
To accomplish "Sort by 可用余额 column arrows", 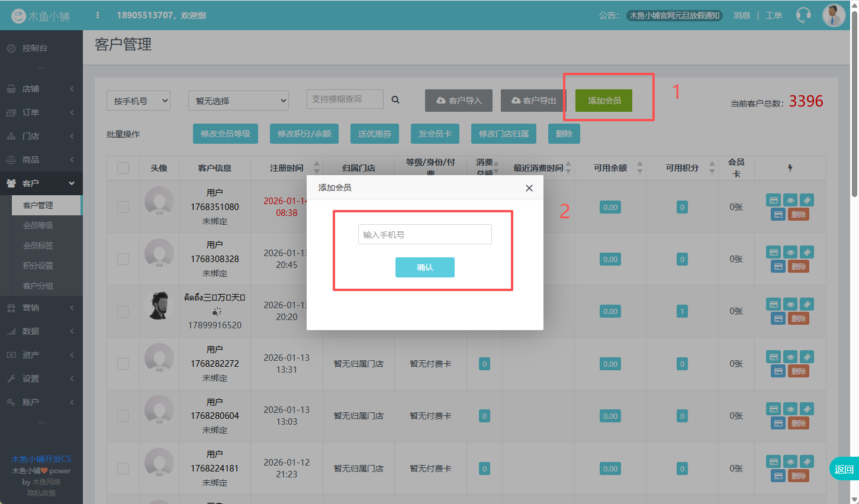I will pos(639,168).
